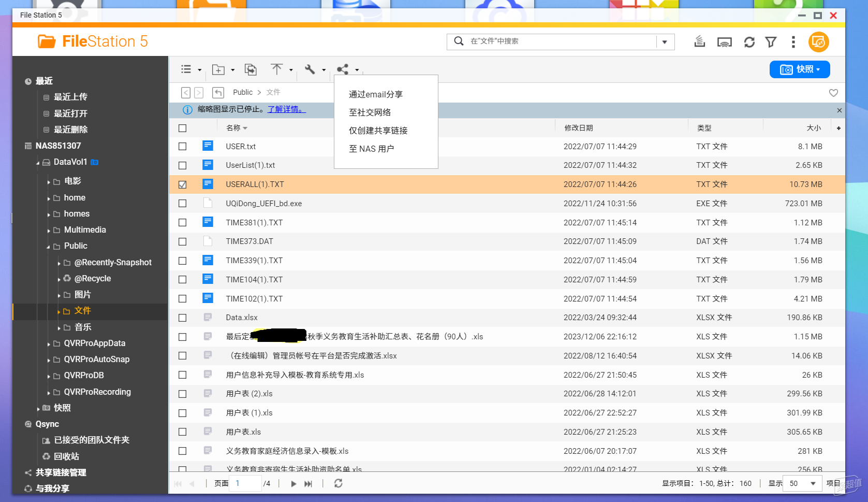
Task: Click the wrench tools icon
Action: [310, 69]
